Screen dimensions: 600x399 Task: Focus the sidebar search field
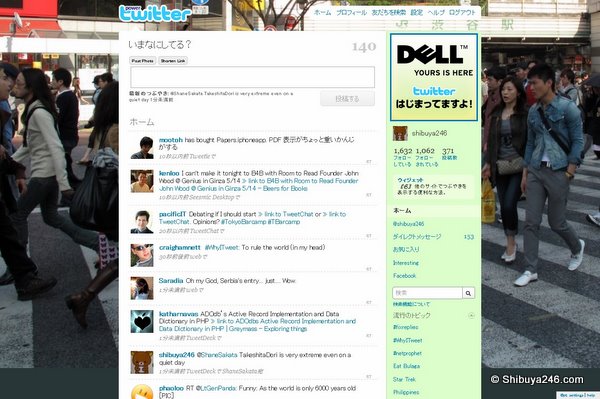point(427,293)
